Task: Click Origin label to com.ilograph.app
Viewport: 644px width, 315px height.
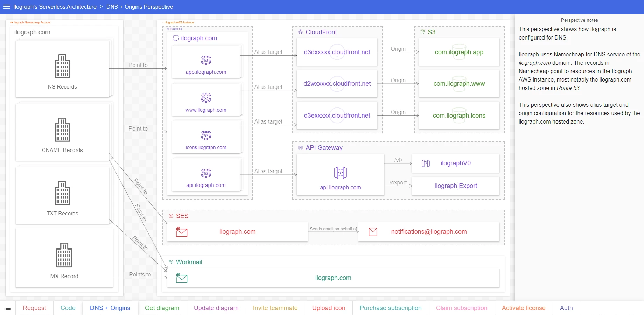Action: [398, 49]
